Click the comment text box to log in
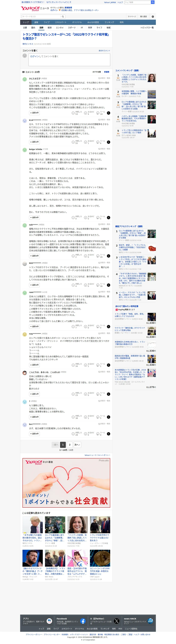Image resolution: width=176 pixels, height=644 pixels. pyautogui.click(x=69, y=60)
